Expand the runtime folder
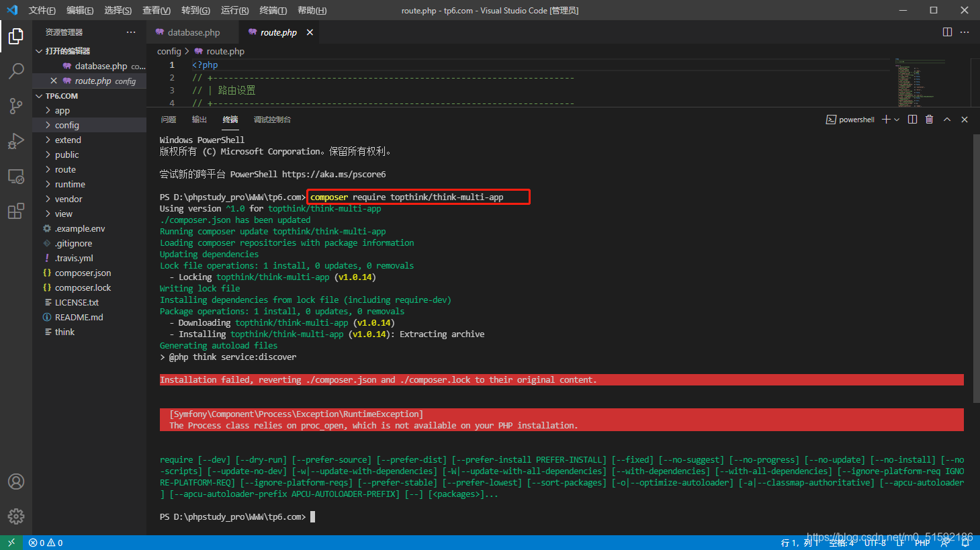 (89, 184)
